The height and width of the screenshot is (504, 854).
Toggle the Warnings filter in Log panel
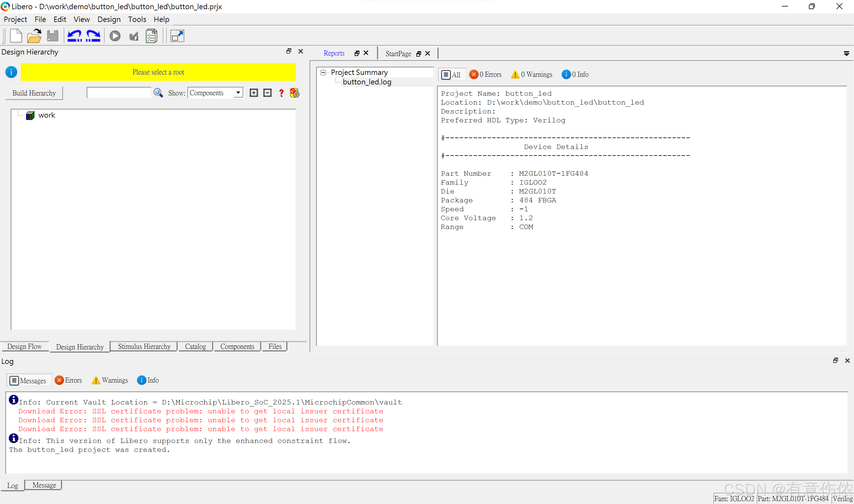point(110,380)
